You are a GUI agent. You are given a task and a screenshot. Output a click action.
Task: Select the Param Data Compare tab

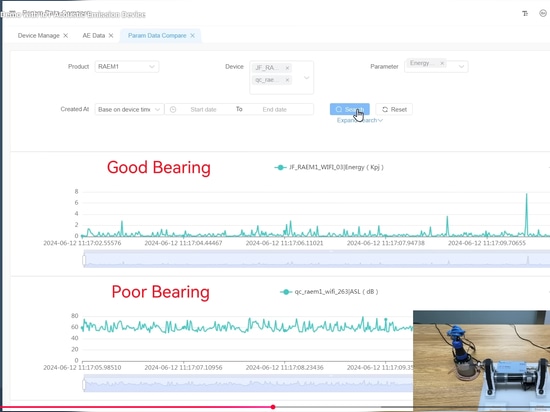(x=157, y=36)
